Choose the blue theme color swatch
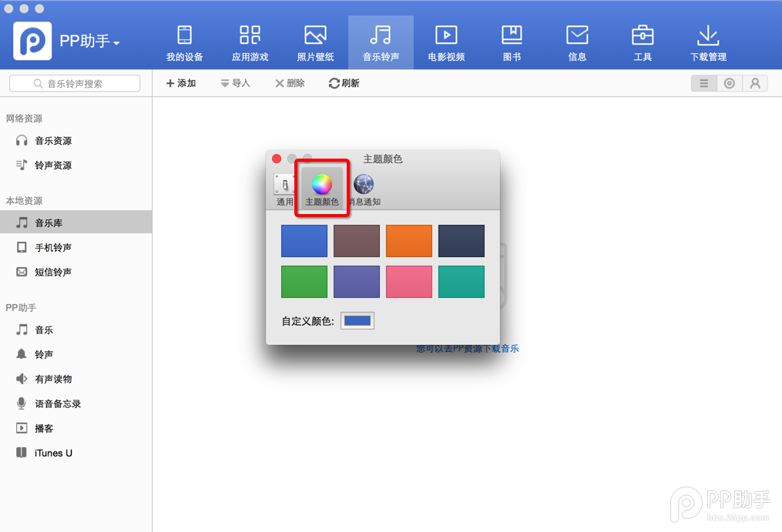This screenshot has width=782, height=532. click(304, 241)
